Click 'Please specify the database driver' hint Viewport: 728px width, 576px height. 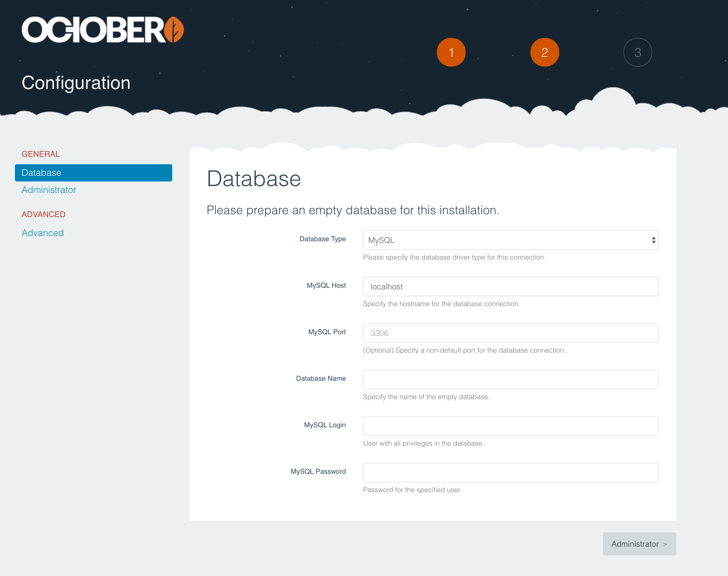coord(454,257)
